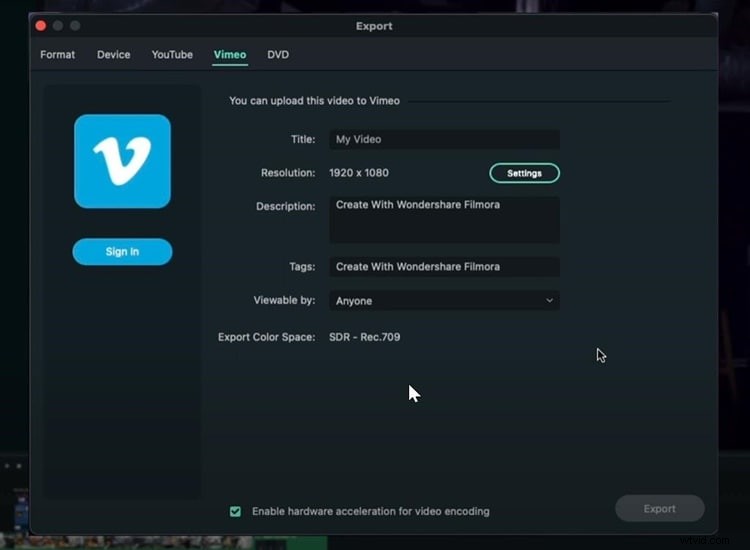The height and width of the screenshot is (550, 750).
Task: Click the chevron arrow in Anyone field
Action: tap(549, 300)
